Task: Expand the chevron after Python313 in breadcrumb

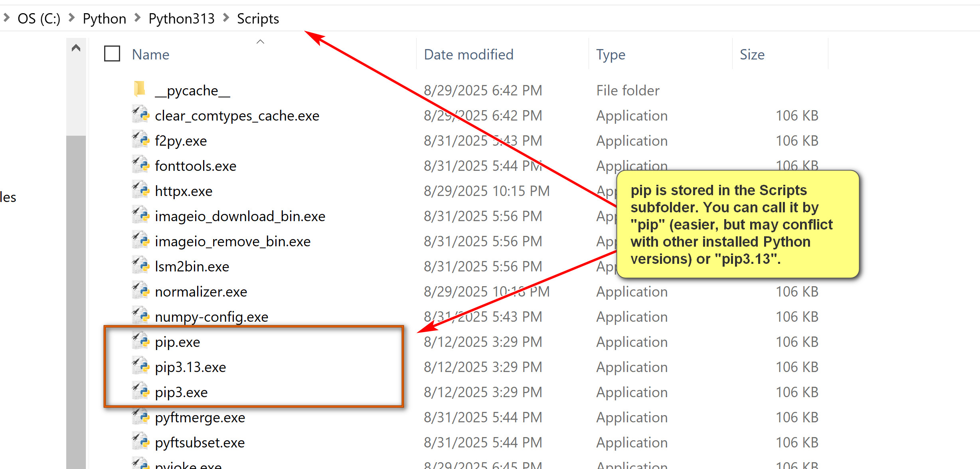Action: coord(226,18)
